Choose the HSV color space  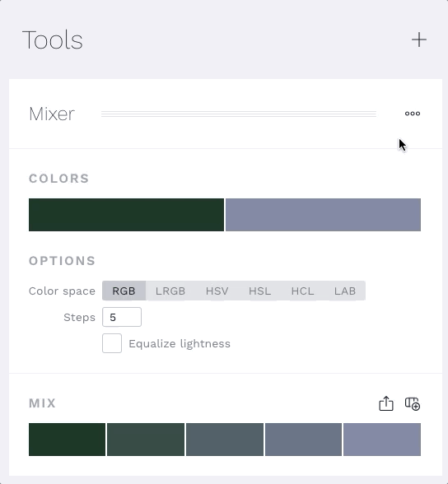217,291
